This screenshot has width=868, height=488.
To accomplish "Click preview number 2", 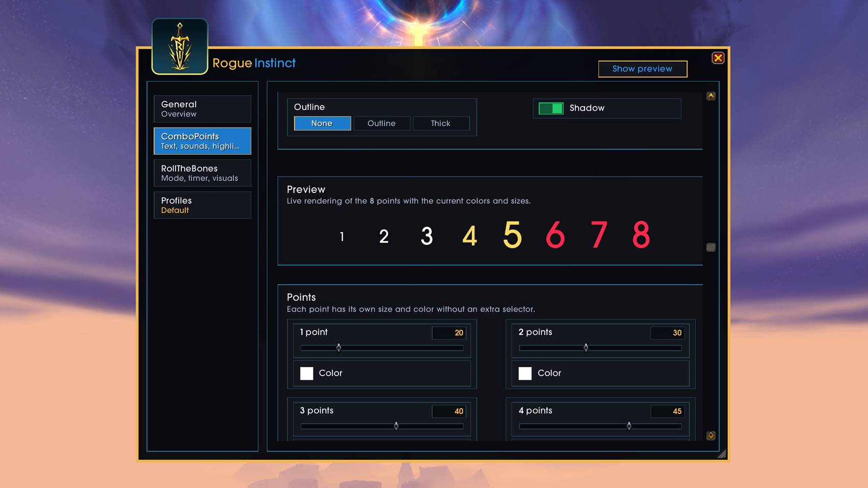I will coord(384,236).
